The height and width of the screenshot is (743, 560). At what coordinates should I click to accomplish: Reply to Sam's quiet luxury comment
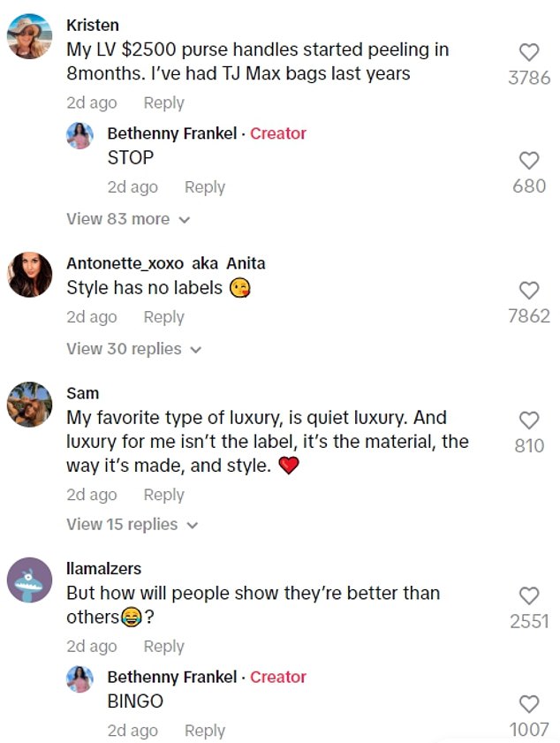pos(163,495)
